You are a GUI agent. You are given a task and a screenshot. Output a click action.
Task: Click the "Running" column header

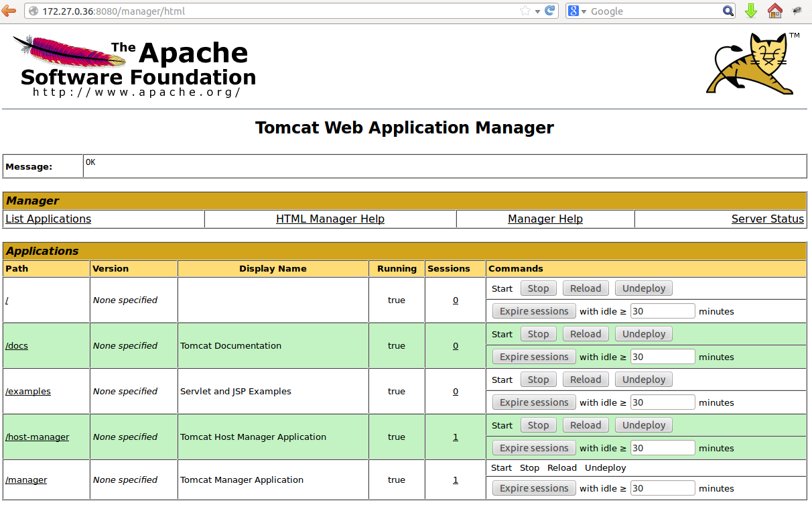pyautogui.click(x=397, y=268)
